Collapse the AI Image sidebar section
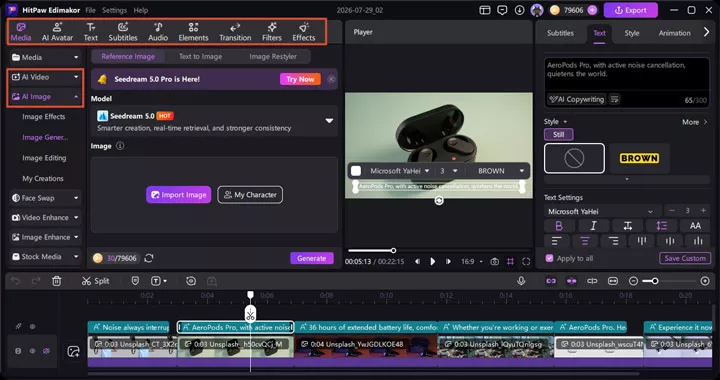 pyautogui.click(x=45, y=97)
